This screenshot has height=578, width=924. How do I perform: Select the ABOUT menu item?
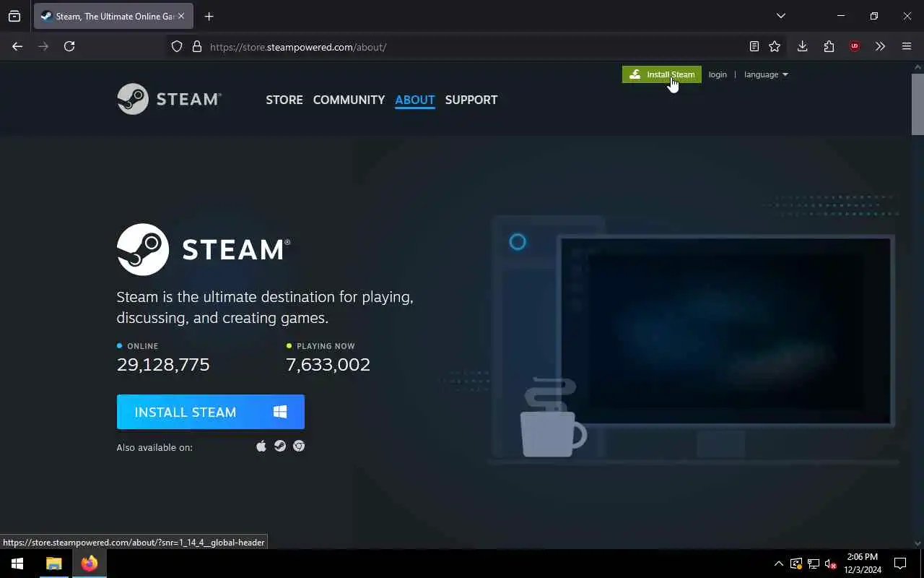pos(415,100)
